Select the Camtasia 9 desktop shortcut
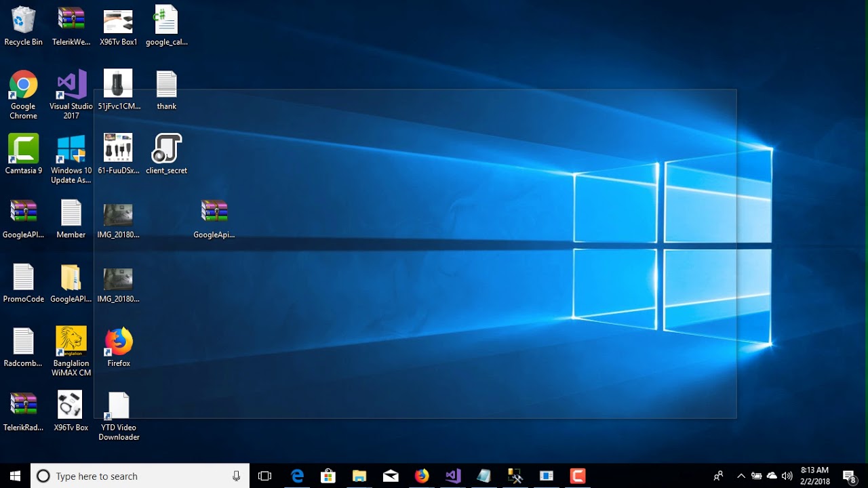The image size is (868, 488). point(23,155)
